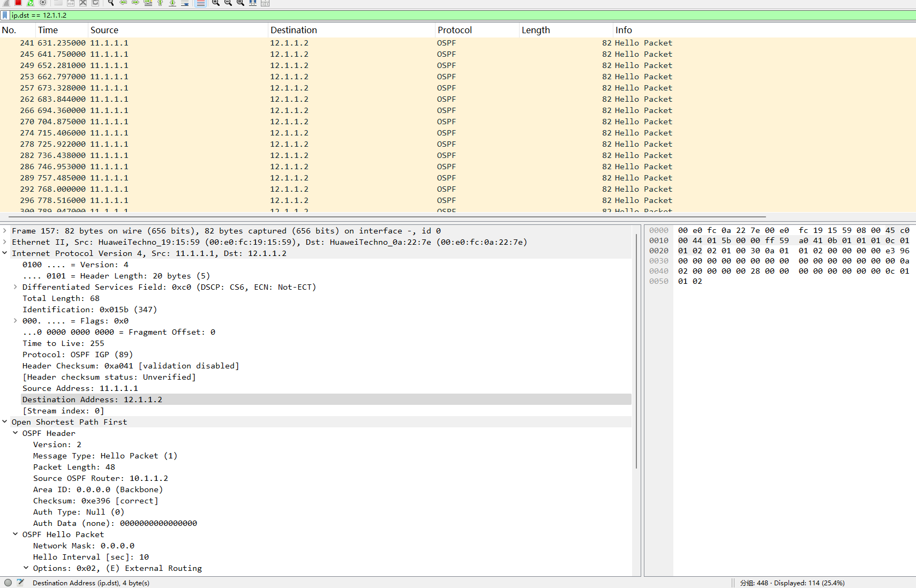The width and height of the screenshot is (916, 588).
Task: Select packet number 278 row
Action: click(458, 144)
